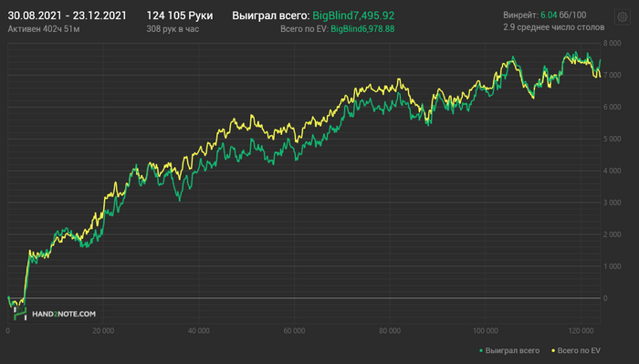
Task: Click the '3 000' y-axis label
Action: coord(613,203)
